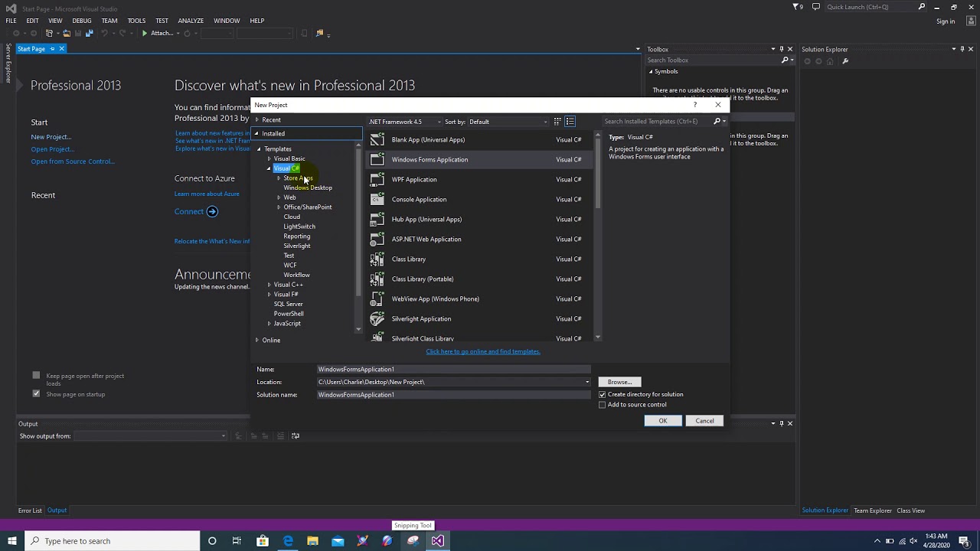Switch template list to small icons view

point(557,122)
